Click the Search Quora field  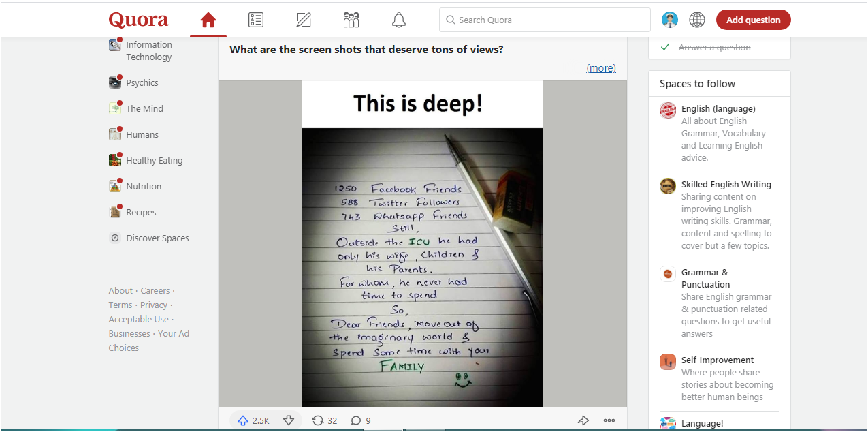pos(545,20)
